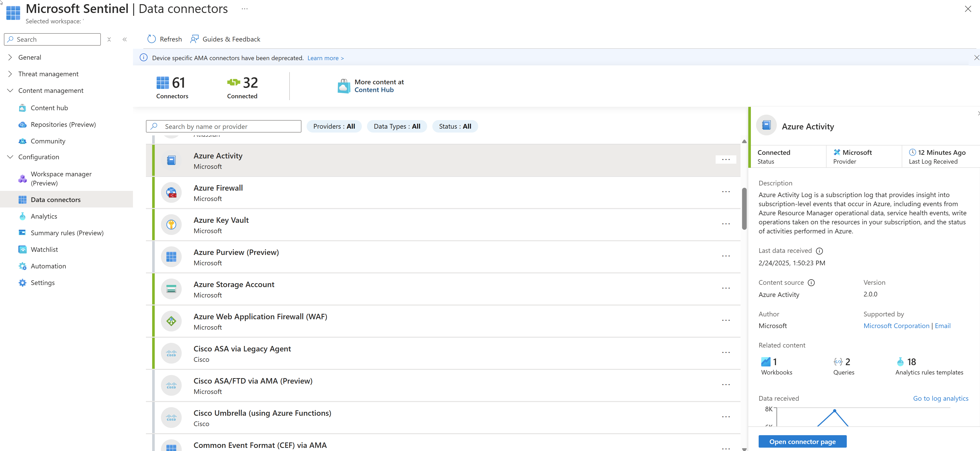Go to Community in sidebar
This screenshot has height=451, width=980.
click(48, 141)
